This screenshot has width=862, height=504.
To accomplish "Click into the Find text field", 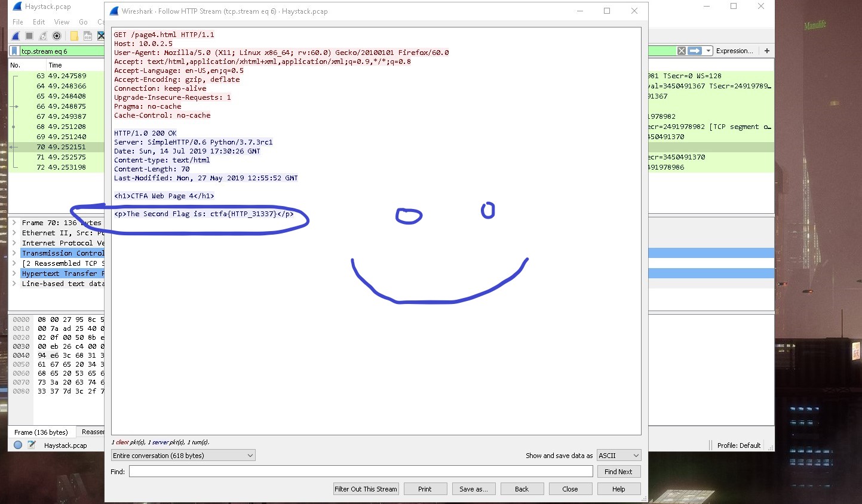I will tap(361, 471).
